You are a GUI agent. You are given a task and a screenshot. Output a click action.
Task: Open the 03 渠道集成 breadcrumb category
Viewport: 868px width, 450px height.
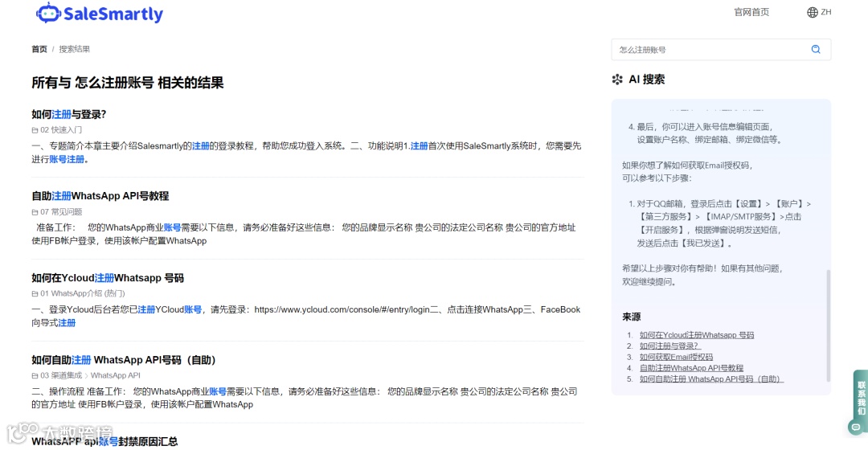point(61,375)
